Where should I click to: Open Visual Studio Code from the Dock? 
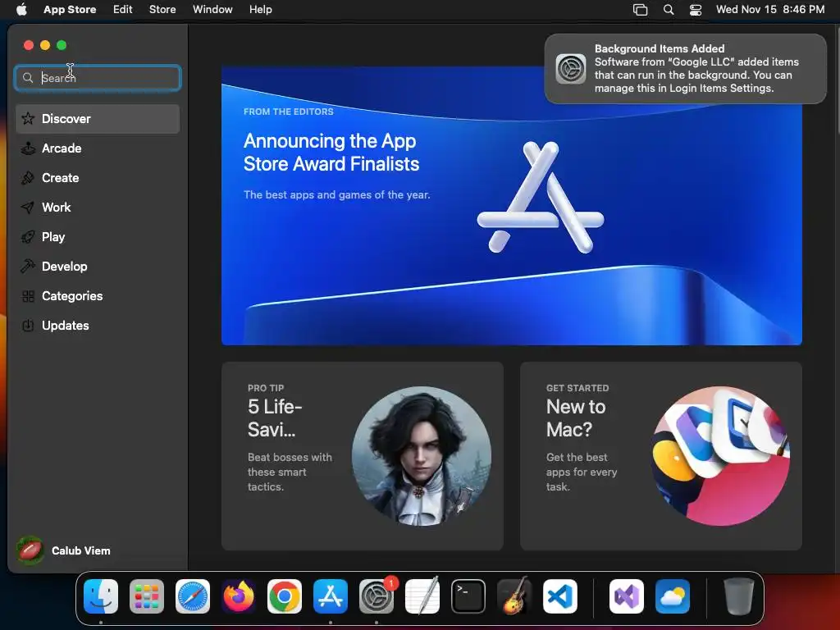click(559, 596)
